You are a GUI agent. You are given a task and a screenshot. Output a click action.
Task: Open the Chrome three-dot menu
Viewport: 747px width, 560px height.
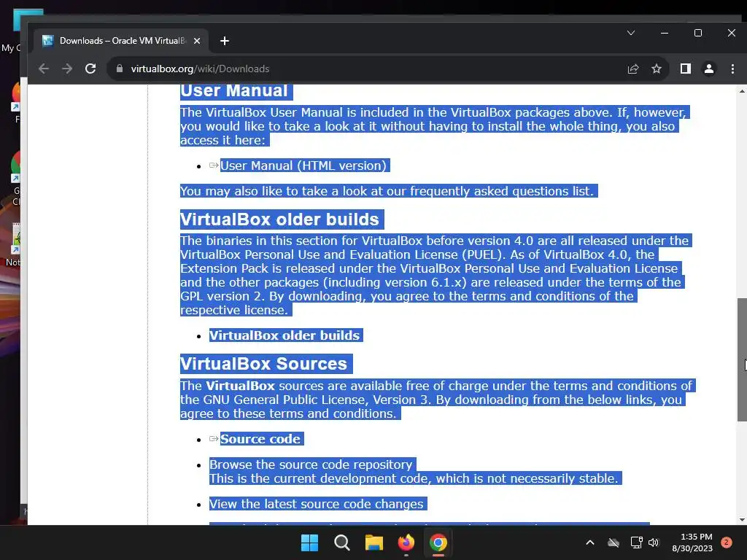pos(732,69)
